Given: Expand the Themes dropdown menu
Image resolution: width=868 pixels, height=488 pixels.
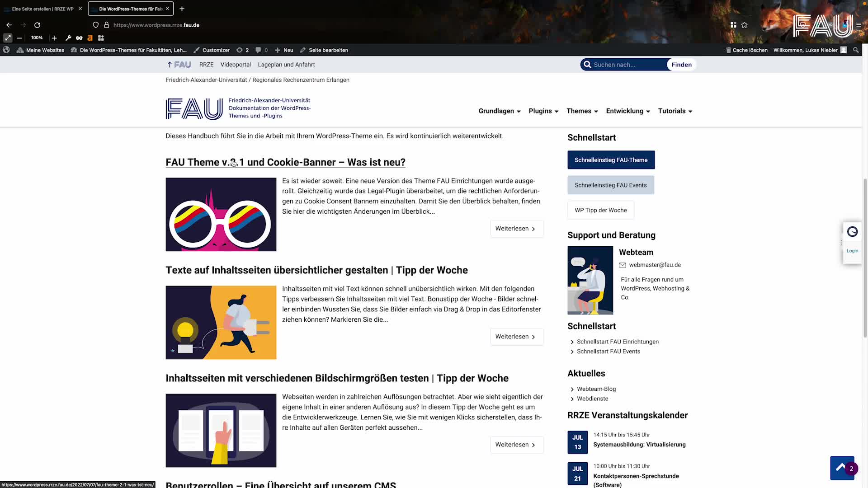Looking at the screenshot, I should click(x=582, y=111).
